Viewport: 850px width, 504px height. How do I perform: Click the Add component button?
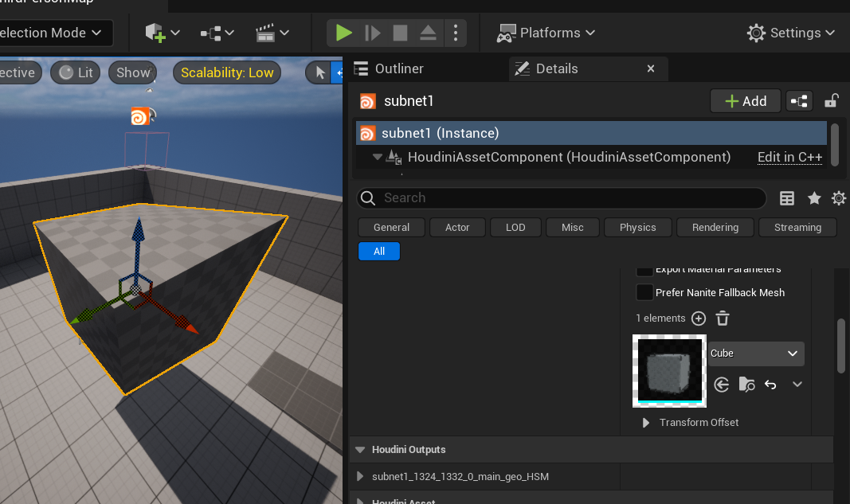pyautogui.click(x=746, y=101)
